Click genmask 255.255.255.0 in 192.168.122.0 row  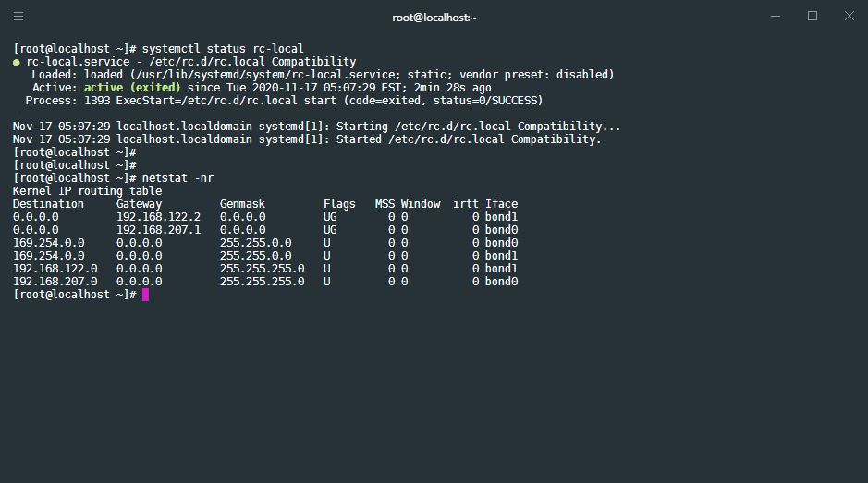click(x=262, y=269)
